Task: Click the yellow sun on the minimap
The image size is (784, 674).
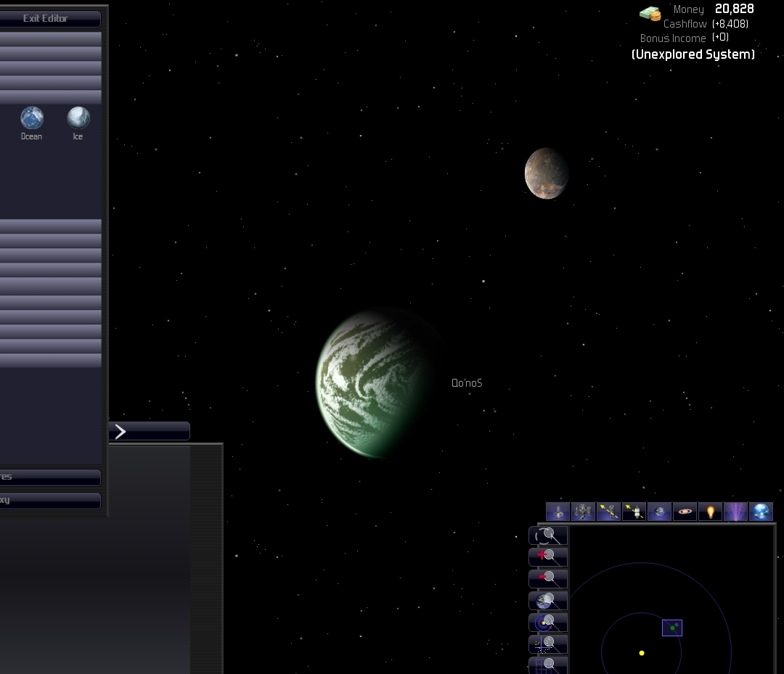Action: tap(642, 653)
